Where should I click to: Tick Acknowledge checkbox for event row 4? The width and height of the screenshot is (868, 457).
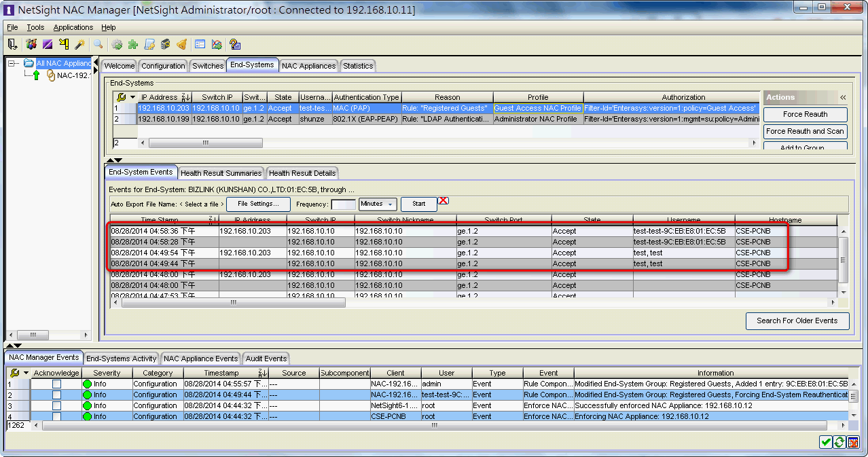(x=57, y=416)
